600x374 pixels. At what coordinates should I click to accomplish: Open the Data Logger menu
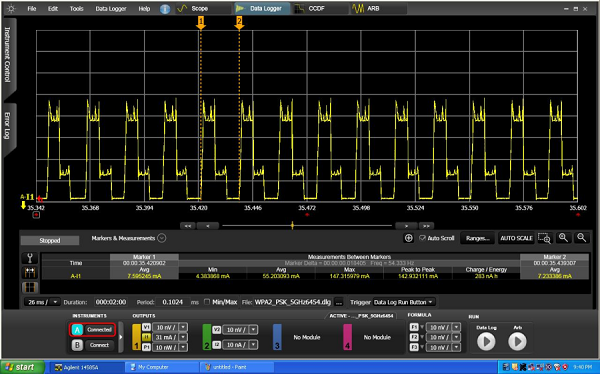coord(111,8)
